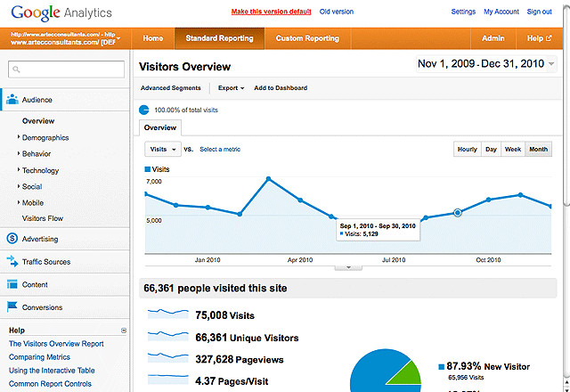Click the Audience section icon
The image size is (570, 392).
click(x=13, y=99)
